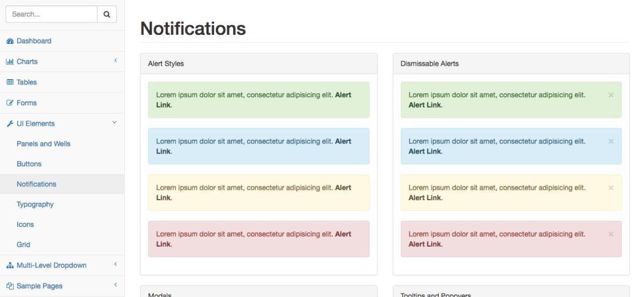
Task: Open the Buttons sidebar link
Action: (29, 164)
